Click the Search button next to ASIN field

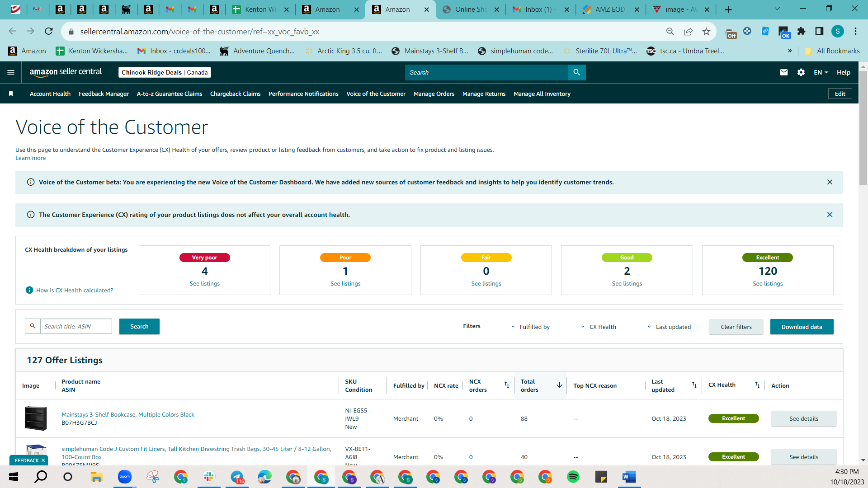(x=139, y=326)
